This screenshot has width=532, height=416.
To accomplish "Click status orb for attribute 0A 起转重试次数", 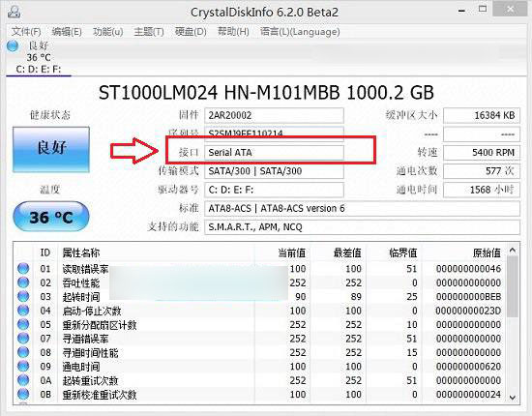I will click(x=23, y=380).
